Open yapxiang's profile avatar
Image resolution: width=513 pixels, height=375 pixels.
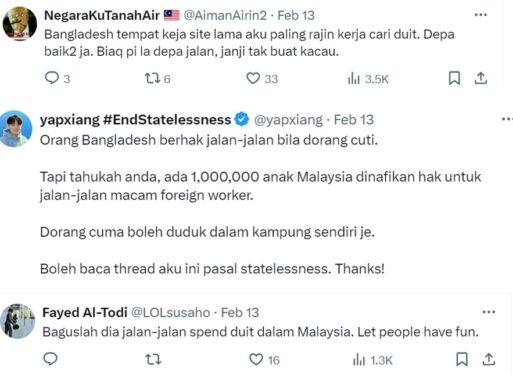tap(16, 129)
